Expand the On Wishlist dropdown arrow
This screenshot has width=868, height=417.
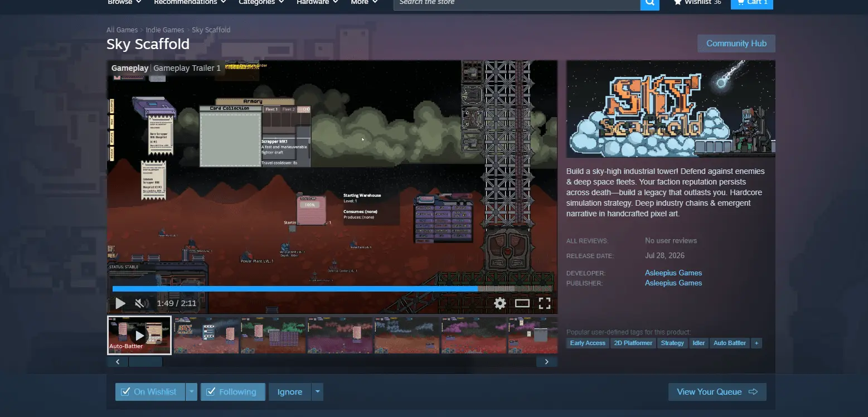click(x=191, y=392)
